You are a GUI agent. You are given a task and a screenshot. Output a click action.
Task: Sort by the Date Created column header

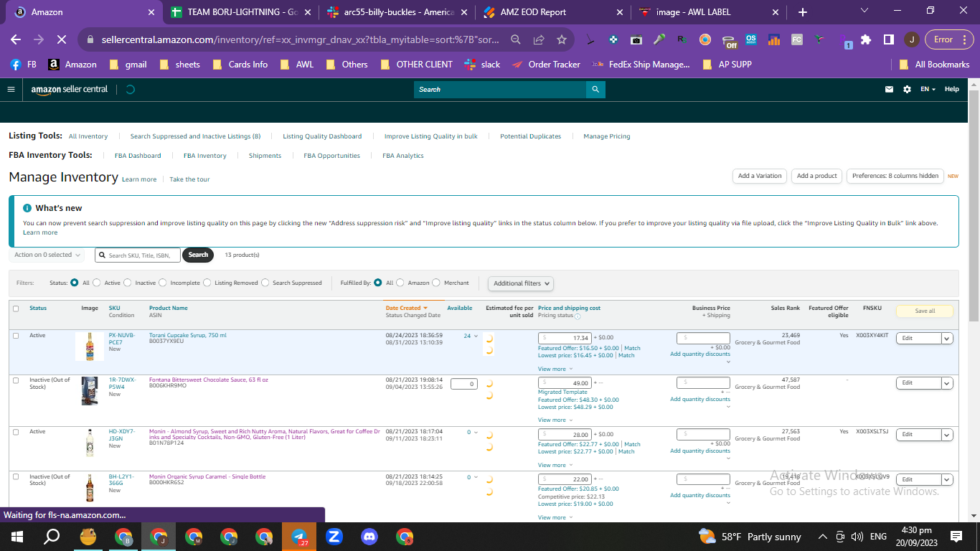tap(407, 308)
